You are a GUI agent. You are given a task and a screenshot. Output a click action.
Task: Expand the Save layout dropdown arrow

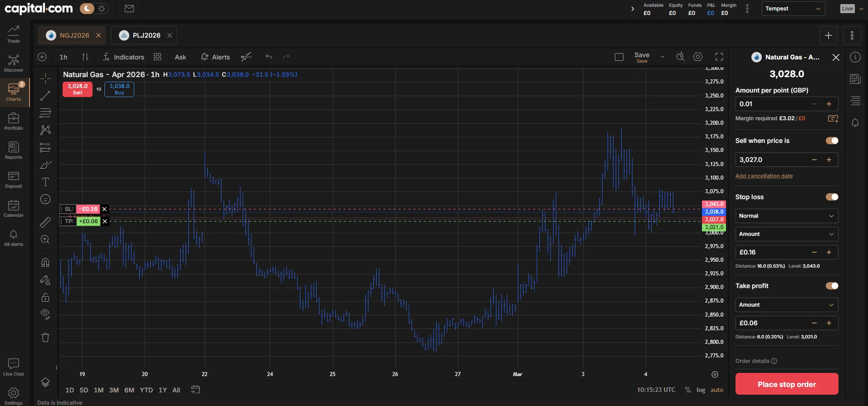(662, 57)
